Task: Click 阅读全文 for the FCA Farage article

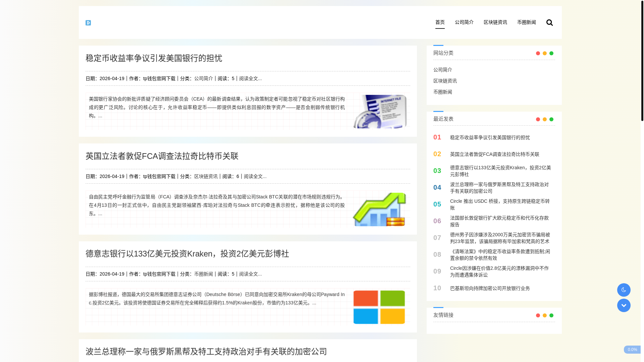Action: click(255, 176)
